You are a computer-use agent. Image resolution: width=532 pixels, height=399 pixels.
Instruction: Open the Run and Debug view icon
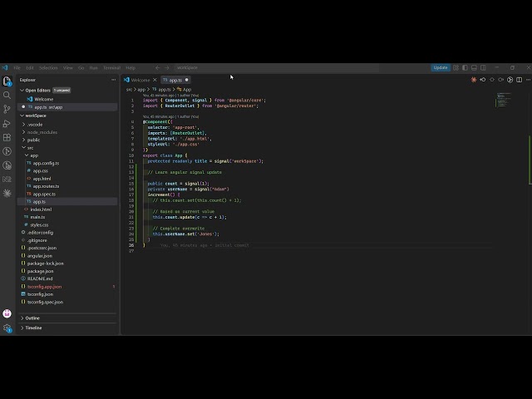7,124
